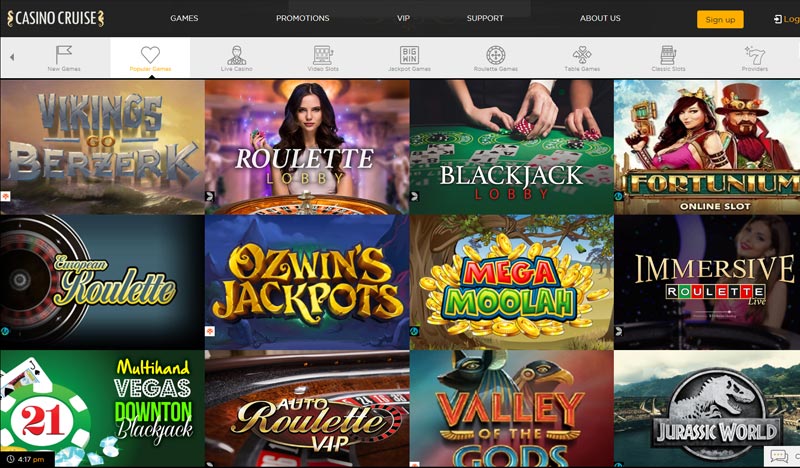Click the Casino Cruise logo

coord(56,18)
